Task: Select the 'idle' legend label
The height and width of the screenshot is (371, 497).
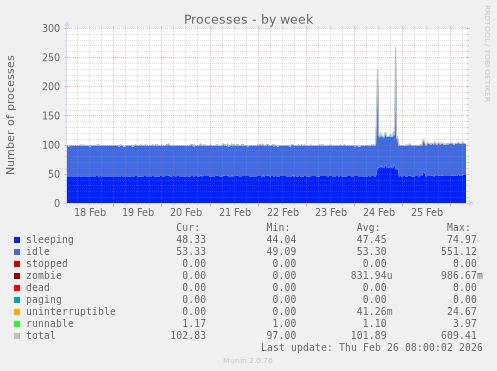Action: tap(38, 252)
